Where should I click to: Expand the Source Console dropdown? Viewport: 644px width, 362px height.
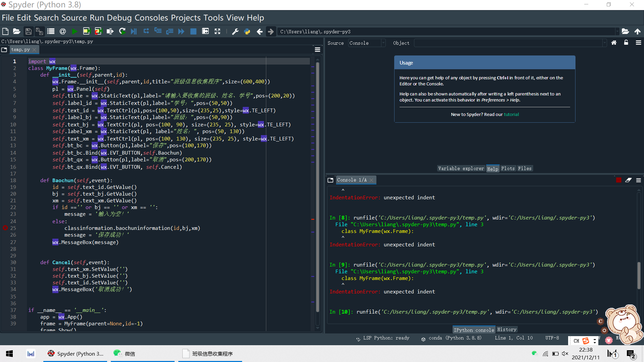coord(383,43)
